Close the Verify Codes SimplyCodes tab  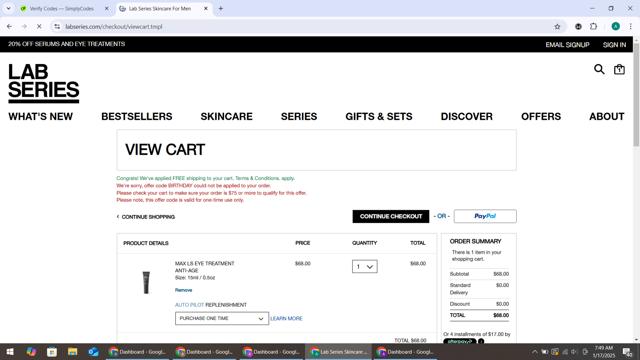coord(107,9)
